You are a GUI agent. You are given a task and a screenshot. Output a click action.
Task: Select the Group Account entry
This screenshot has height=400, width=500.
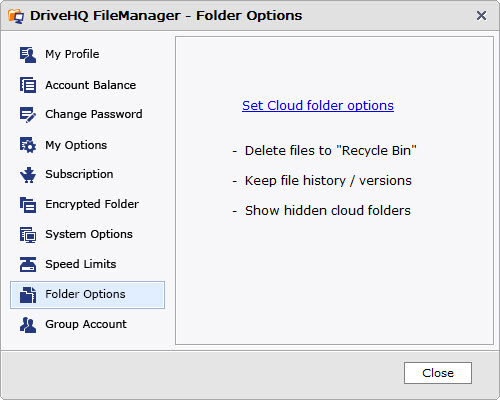click(87, 324)
